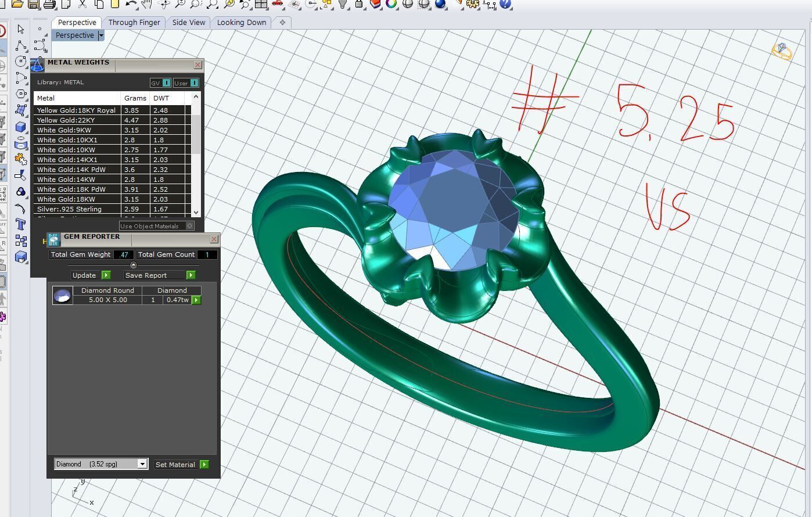
Task: Click the Update button in Gem Reporter
Action: coord(85,275)
